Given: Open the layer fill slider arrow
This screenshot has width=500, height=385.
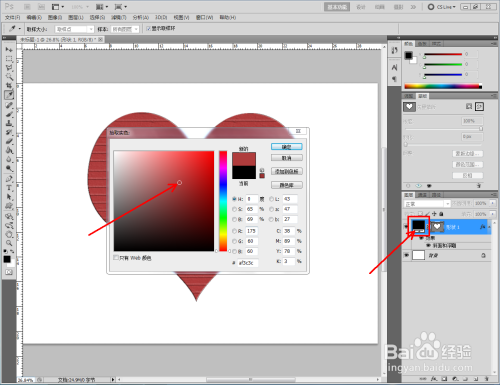Looking at the screenshot, I should [493, 214].
